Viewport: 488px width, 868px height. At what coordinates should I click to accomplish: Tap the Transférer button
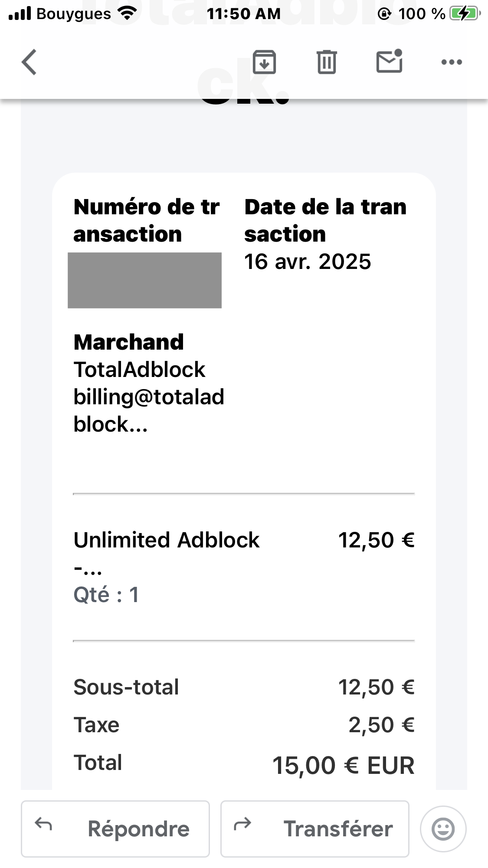click(314, 829)
